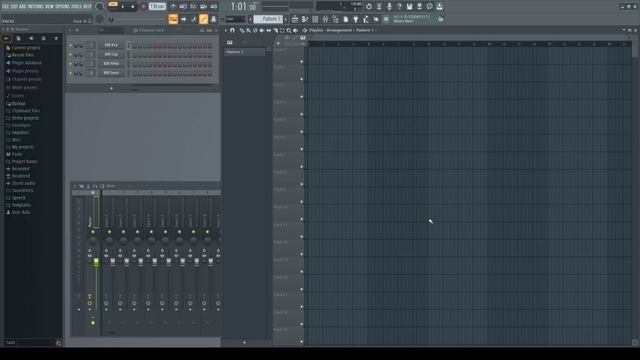Click the help question mark icon

[x=399, y=7]
